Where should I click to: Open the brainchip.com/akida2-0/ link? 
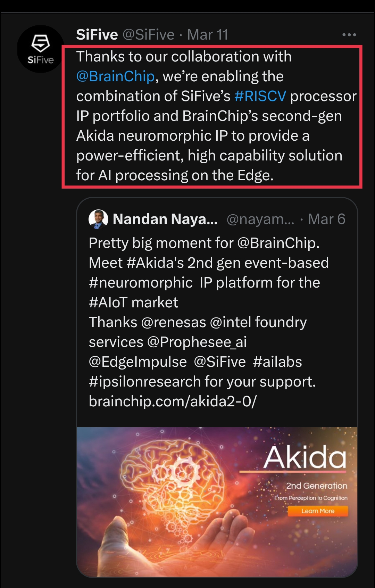[x=173, y=401]
